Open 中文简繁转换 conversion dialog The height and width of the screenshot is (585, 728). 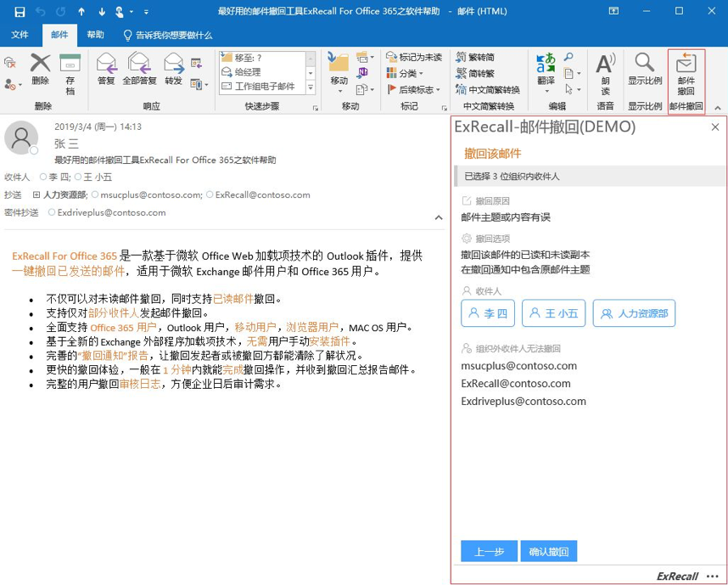pyautogui.click(x=488, y=89)
